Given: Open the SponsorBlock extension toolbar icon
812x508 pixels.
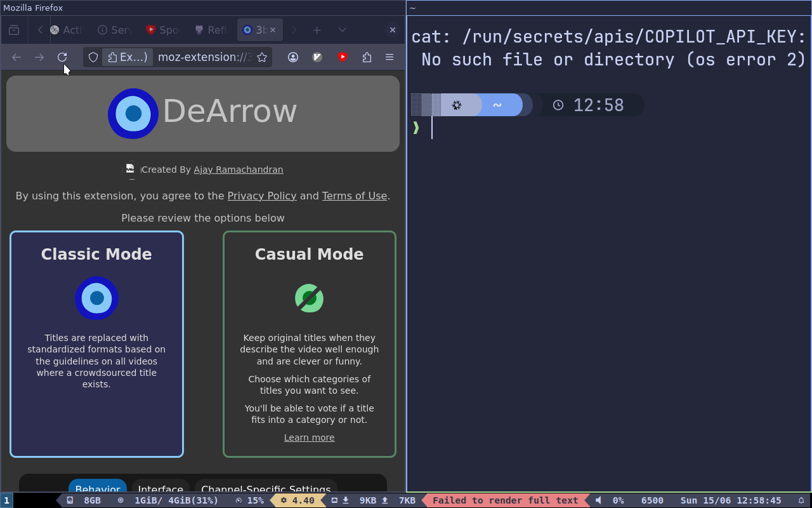Looking at the screenshot, I should point(343,57).
